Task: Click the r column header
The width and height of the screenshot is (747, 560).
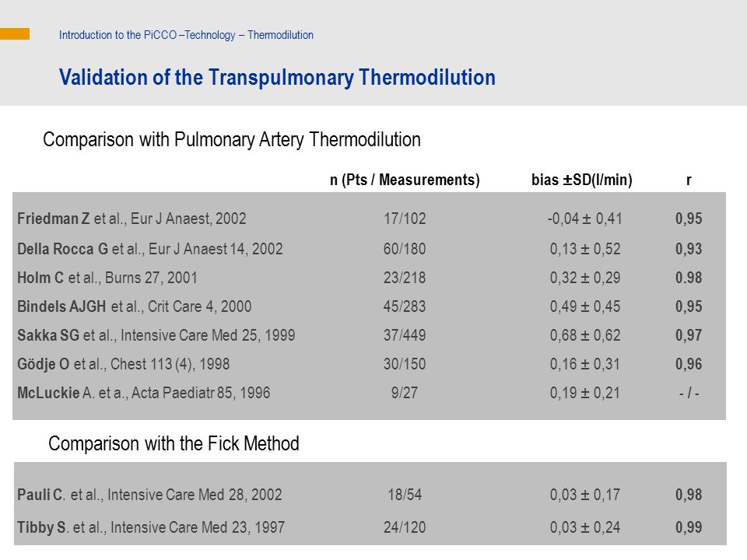Action: click(689, 180)
